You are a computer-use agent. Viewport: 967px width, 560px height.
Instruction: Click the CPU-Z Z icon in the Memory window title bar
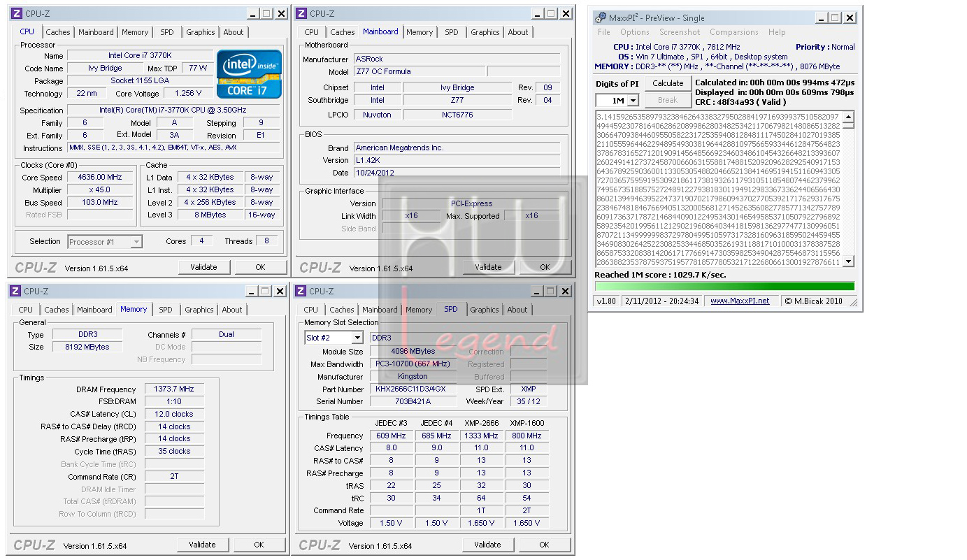pyautogui.click(x=16, y=291)
